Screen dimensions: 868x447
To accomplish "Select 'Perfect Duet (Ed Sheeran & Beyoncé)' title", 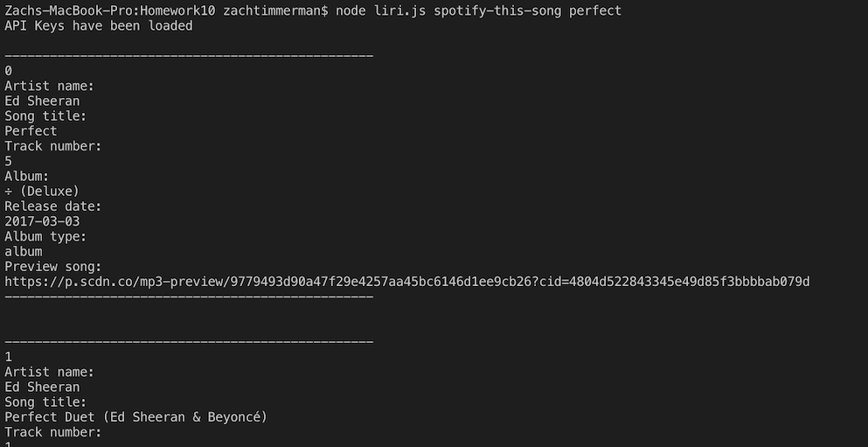I will click(135, 417).
